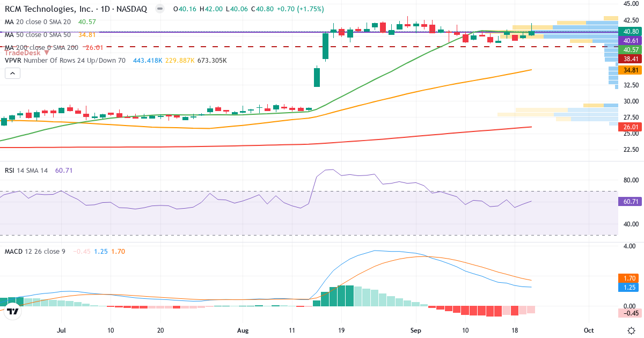This screenshot has height=338, width=644.
Task: Click the market status pill icon beside NASDAQ
Action: point(159,9)
